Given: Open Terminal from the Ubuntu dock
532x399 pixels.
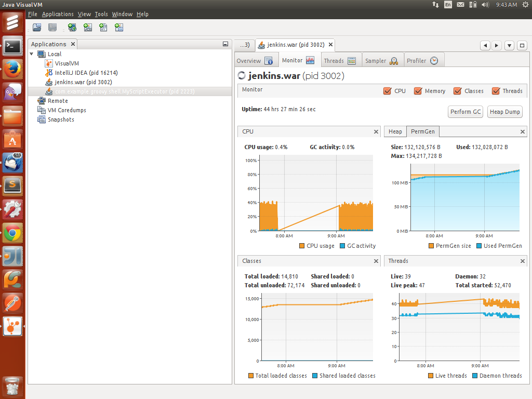Looking at the screenshot, I should 12,46.
